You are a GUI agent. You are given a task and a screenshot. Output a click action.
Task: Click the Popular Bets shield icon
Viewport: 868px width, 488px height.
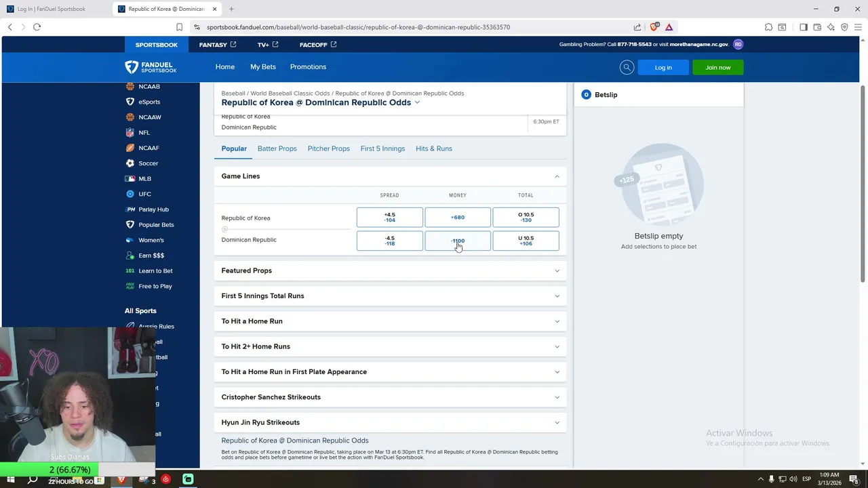130,224
